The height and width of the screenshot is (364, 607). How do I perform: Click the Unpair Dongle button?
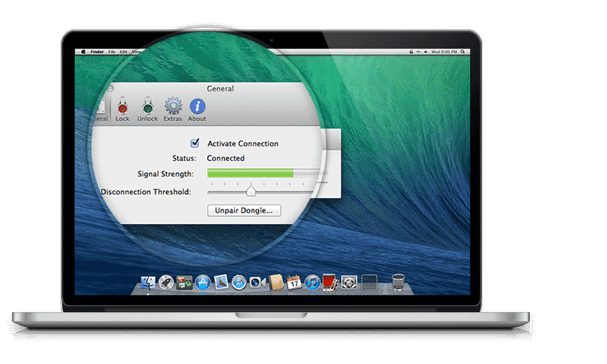(244, 210)
